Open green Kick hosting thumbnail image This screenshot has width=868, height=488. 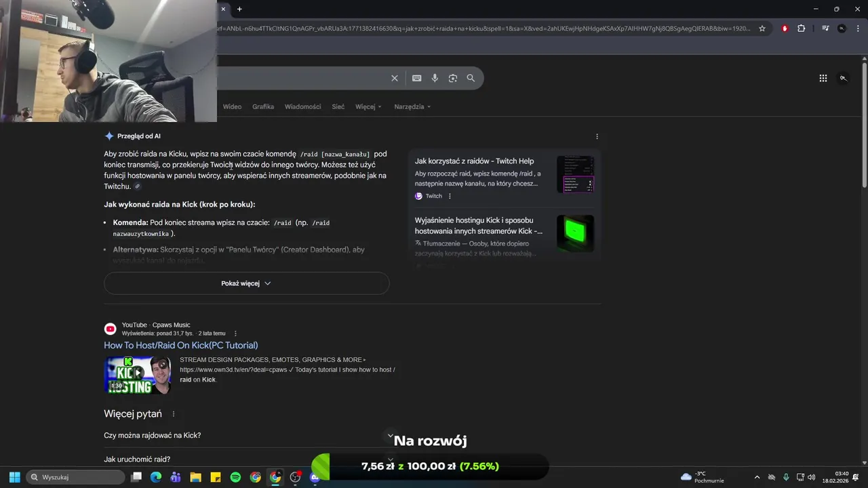pyautogui.click(x=575, y=233)
